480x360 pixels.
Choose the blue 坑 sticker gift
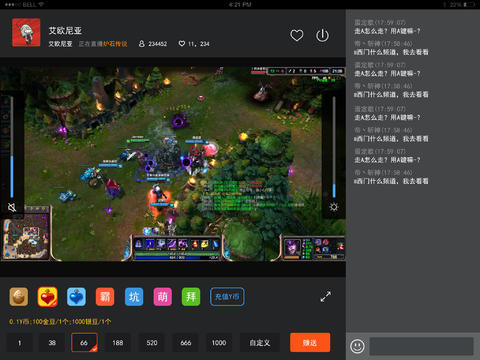[134, 297]
